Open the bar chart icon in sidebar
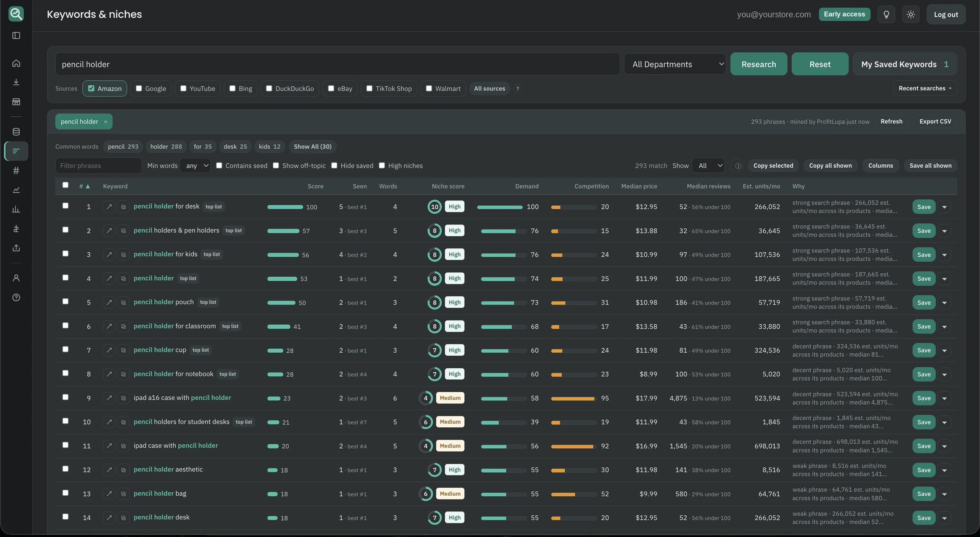Image resolution: width=980 pixels, height=537 pixels. (x=16, y=209)
